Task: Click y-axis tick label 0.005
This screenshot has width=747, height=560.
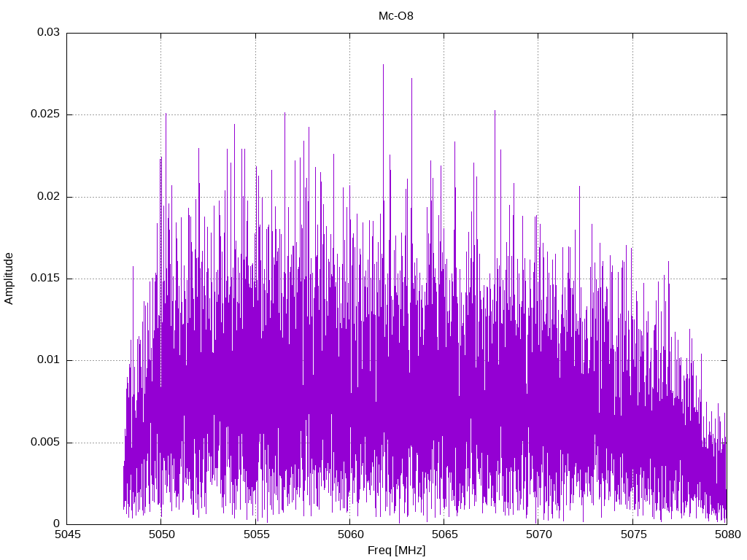Action: pos(46,443)
